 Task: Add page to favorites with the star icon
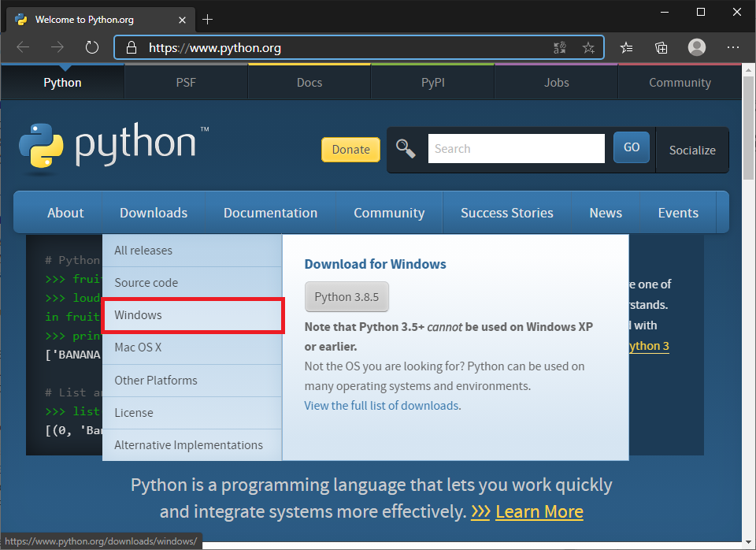[x=588, y=48]
